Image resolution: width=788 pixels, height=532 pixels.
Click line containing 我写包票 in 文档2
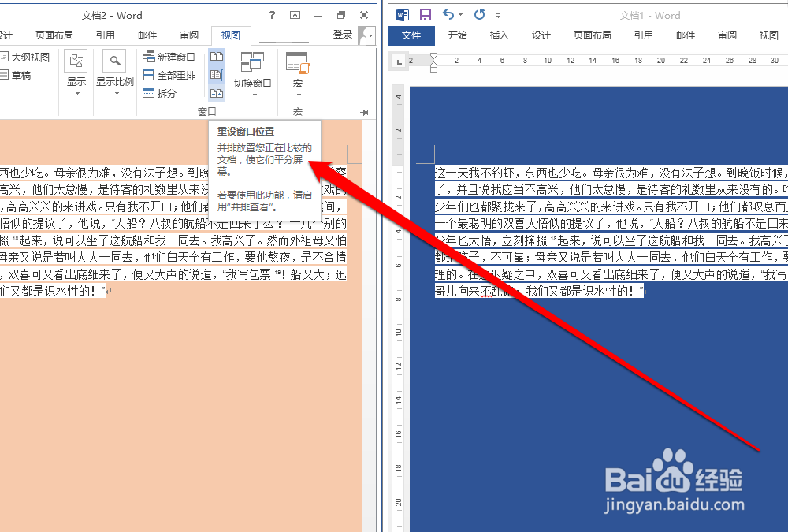(173, 274)
